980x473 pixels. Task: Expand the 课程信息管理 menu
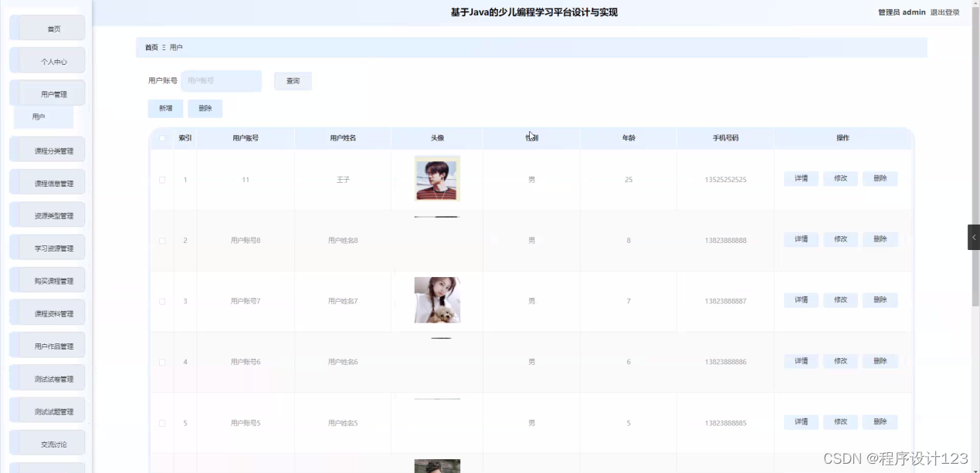47,183
